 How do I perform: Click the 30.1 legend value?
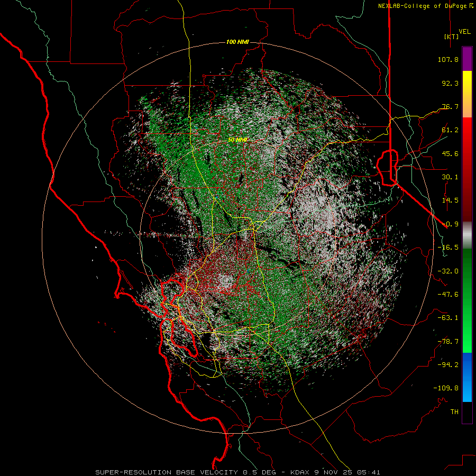450,177
